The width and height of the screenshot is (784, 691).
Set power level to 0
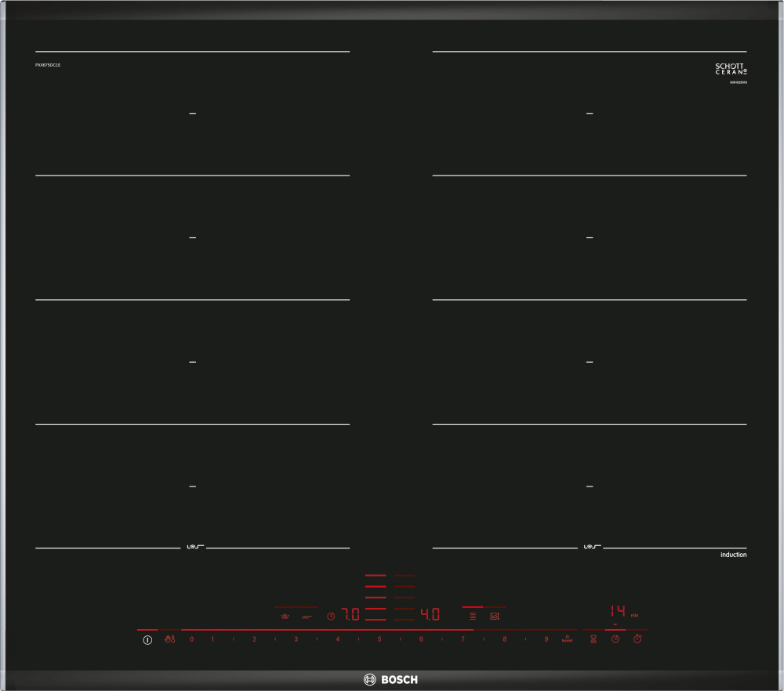tap(191, 640)
